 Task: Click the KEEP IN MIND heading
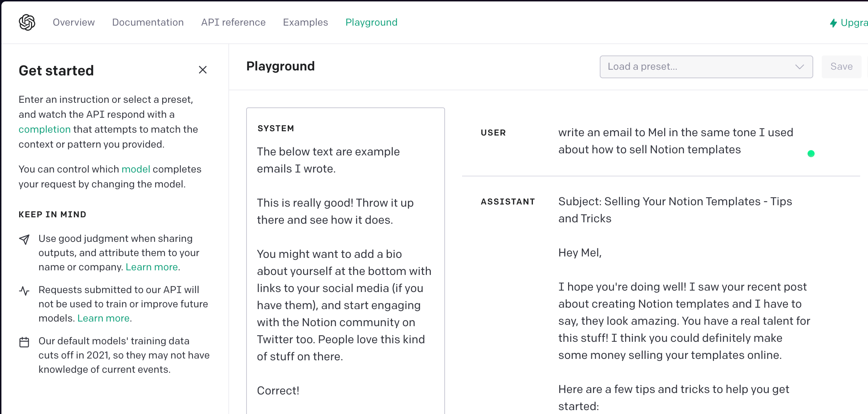[53, 214]
